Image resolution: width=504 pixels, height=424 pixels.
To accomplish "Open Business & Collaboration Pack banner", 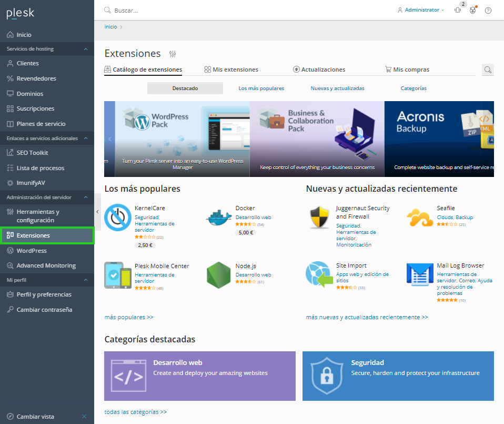I will (x=317, y=139).
